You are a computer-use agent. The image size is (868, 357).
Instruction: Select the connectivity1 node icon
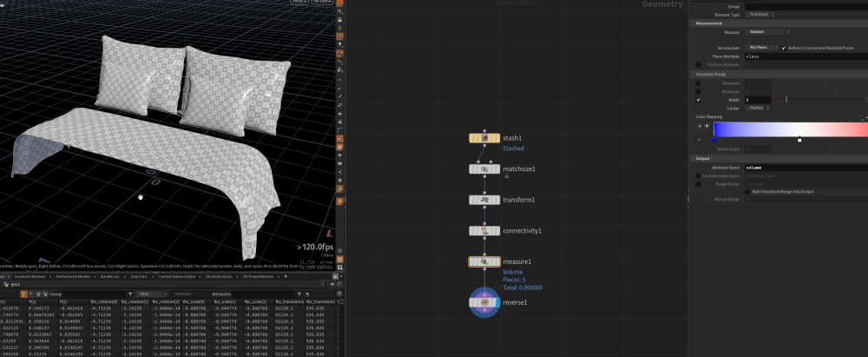[484, 230]
